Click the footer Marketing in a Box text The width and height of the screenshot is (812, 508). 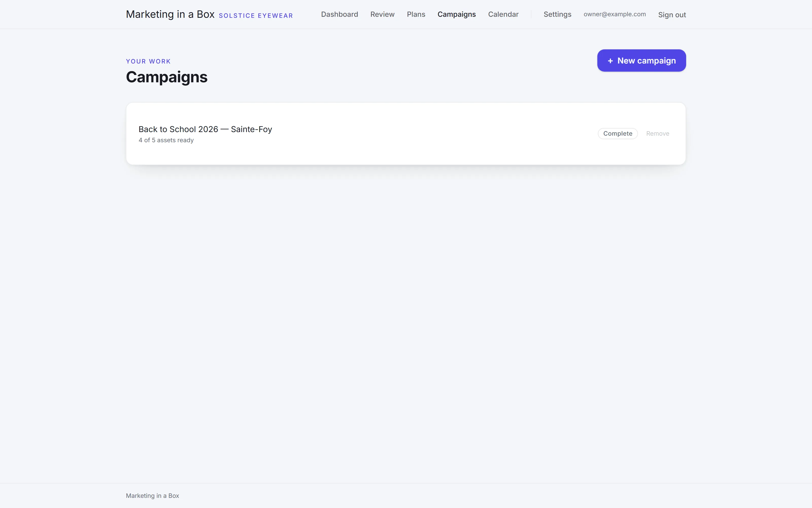(x=152, y=496)
